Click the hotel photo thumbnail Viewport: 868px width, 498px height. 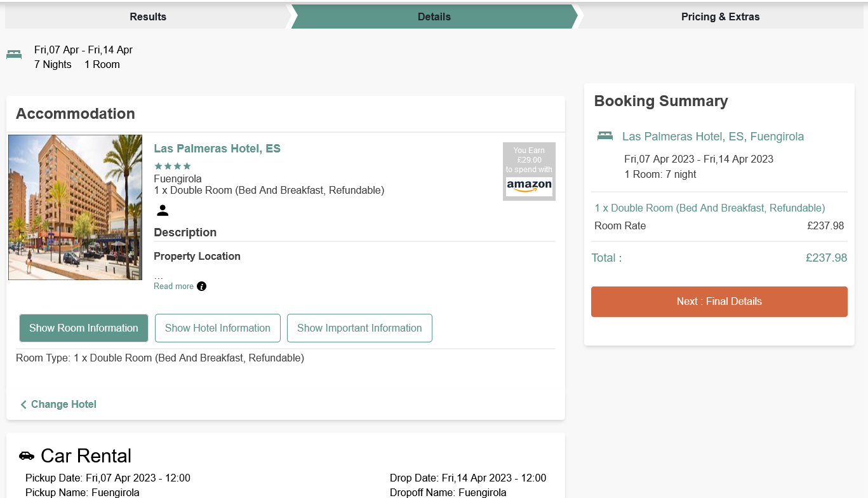75,207
